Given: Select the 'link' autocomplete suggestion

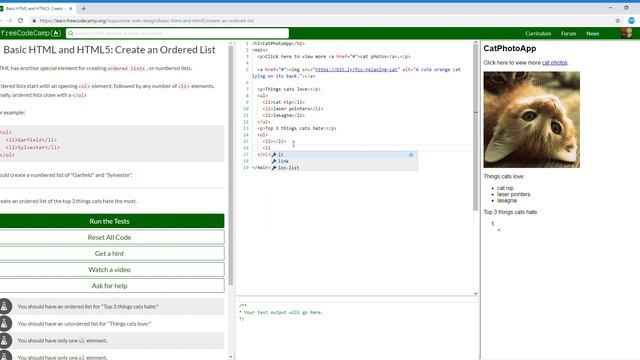Looking at the screenshot, I should click(x=344, y=161).
